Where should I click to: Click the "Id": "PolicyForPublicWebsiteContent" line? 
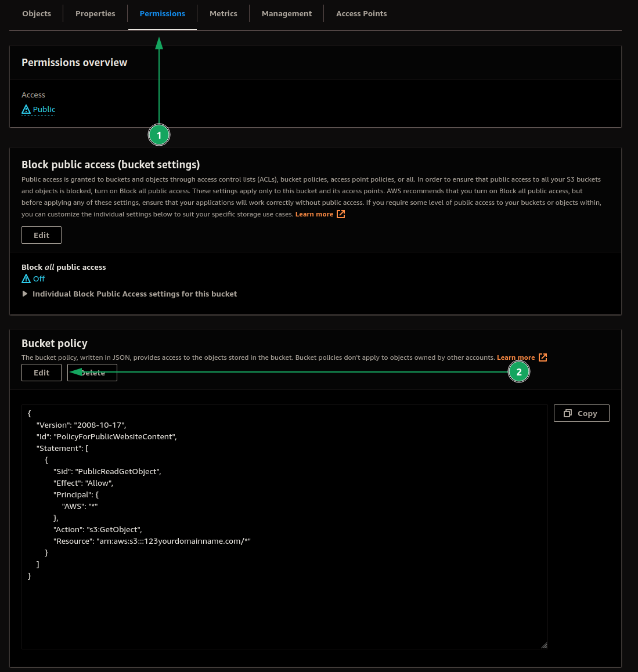click(107, 437)
